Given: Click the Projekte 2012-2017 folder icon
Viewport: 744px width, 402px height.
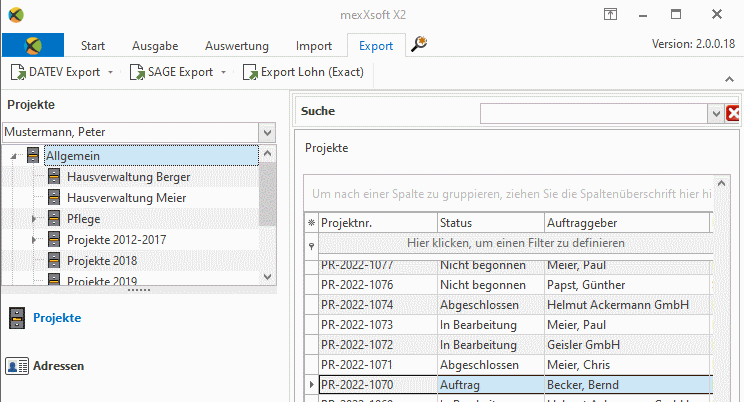Looking at the screenshot, I should click(x=54, y=239).
